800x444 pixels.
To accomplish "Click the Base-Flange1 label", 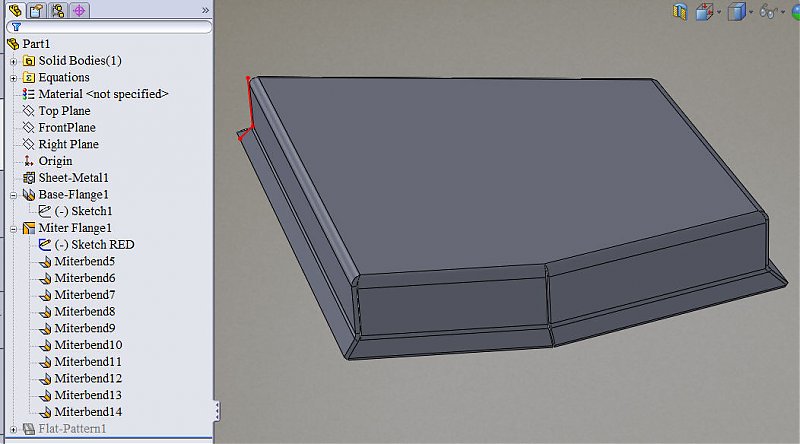I will click(x=73, y=194).
